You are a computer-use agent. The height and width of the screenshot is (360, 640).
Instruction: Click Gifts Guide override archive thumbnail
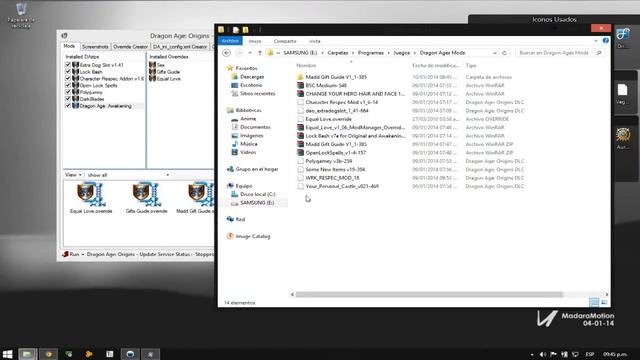(x=147, y=195)
